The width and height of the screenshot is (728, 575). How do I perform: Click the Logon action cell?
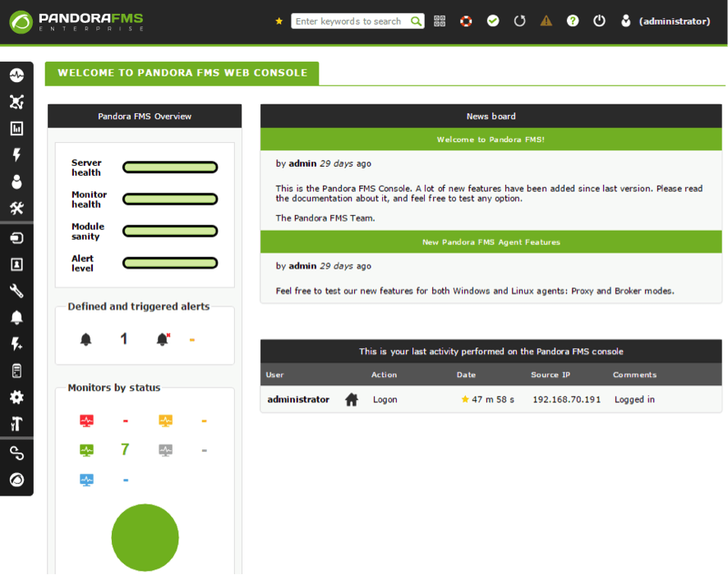tap(385, 399)
